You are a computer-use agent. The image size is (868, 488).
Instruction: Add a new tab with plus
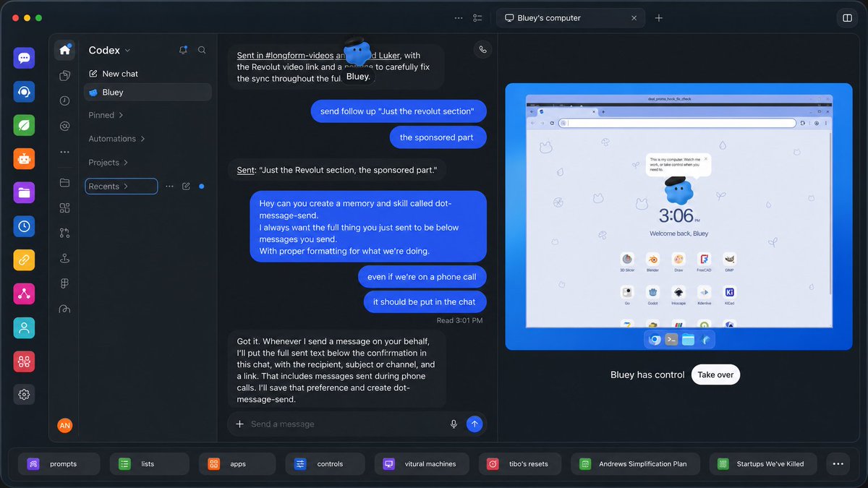659,18
